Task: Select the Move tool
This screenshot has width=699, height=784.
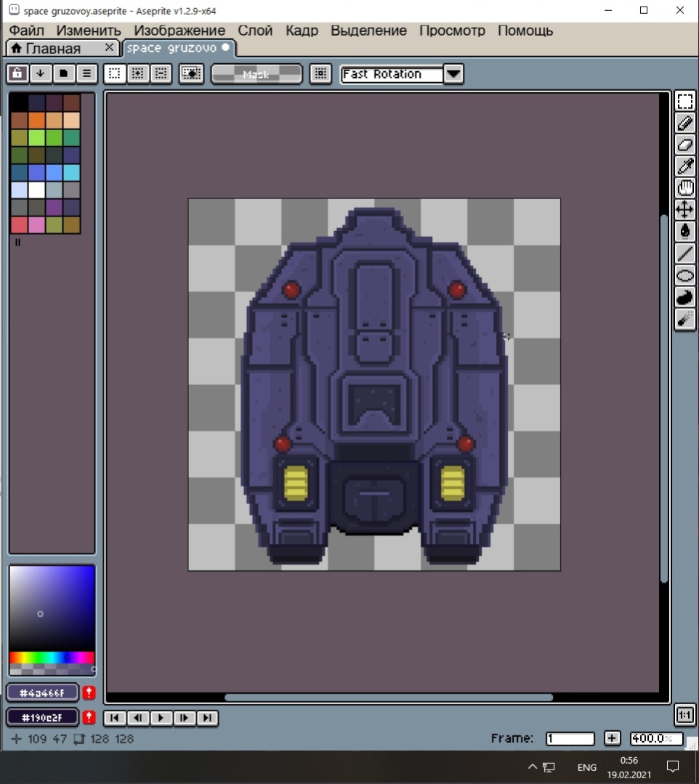Action: (x=684, y=210)
